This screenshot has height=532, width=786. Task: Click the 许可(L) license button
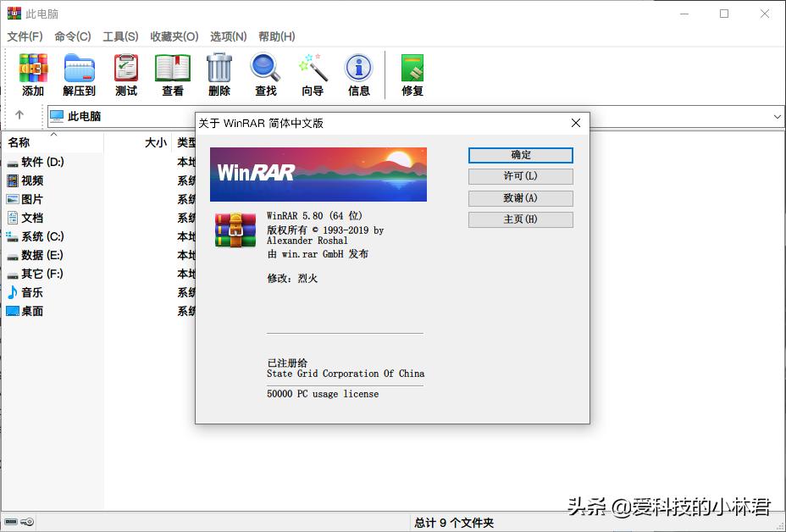click(519, 177)
